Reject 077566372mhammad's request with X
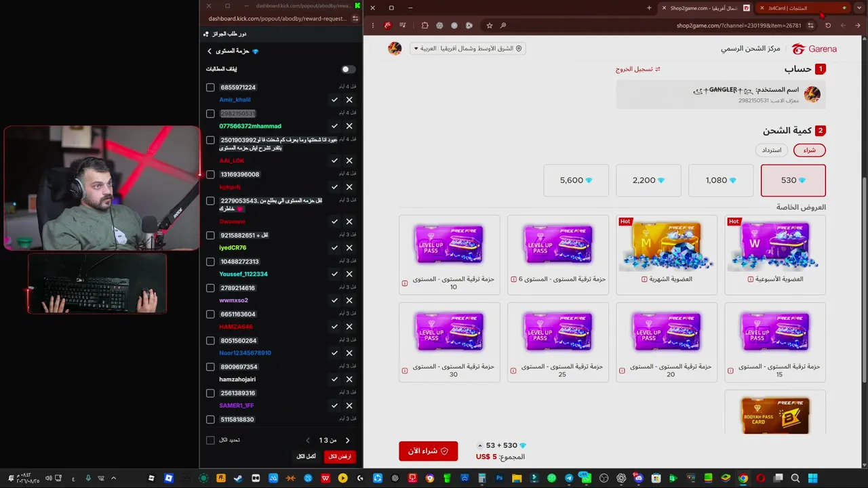This screenshot has width=868, height=488. coord(349,126)
